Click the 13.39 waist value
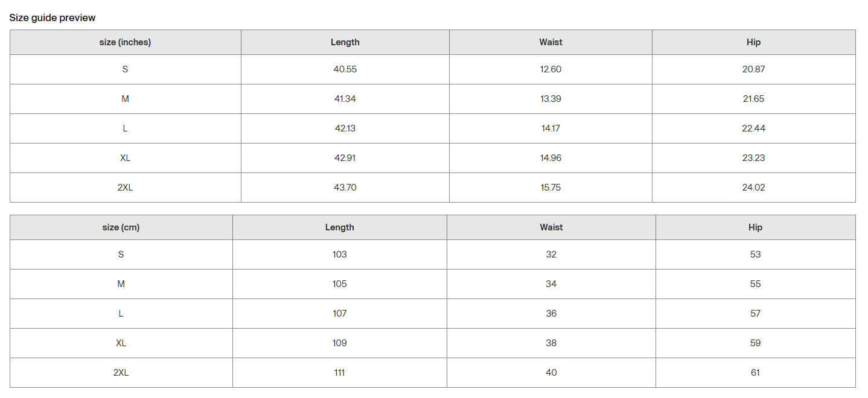The height and width of the screenshot is (398, 868). click(550, 99)
